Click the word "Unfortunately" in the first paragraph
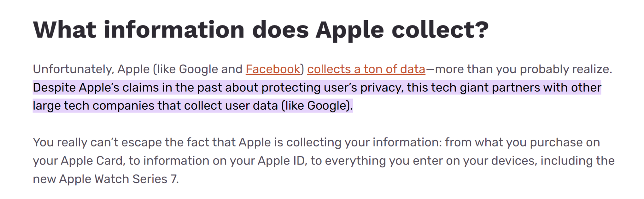 73,69
